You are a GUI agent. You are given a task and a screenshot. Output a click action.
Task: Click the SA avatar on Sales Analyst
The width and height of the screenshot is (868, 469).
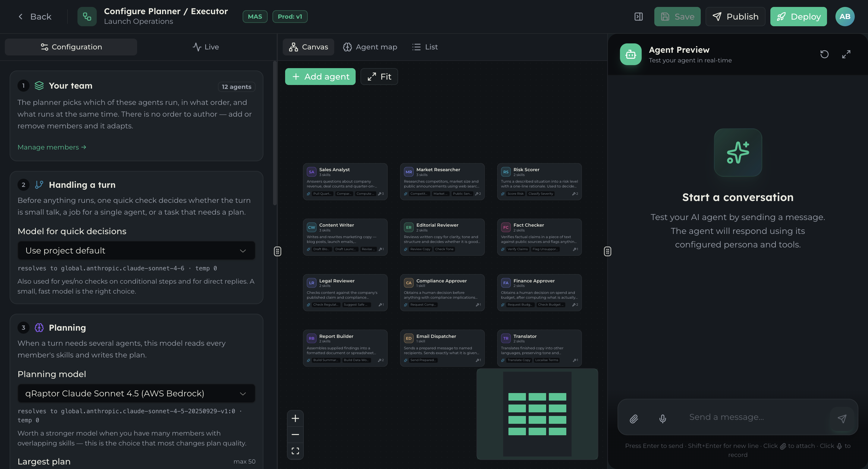(x=311, y=172)
